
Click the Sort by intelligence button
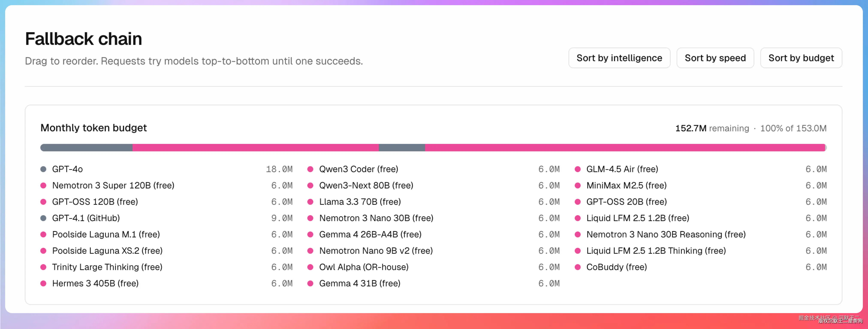coord(619,58)
